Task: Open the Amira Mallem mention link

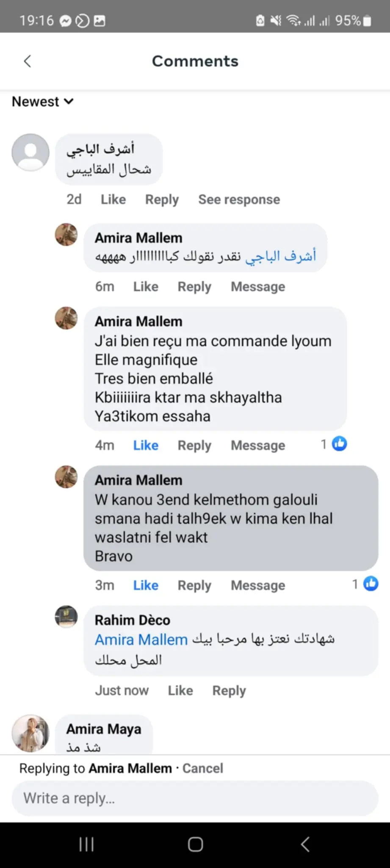Action: pyautogui.click(x=141, y=639)
